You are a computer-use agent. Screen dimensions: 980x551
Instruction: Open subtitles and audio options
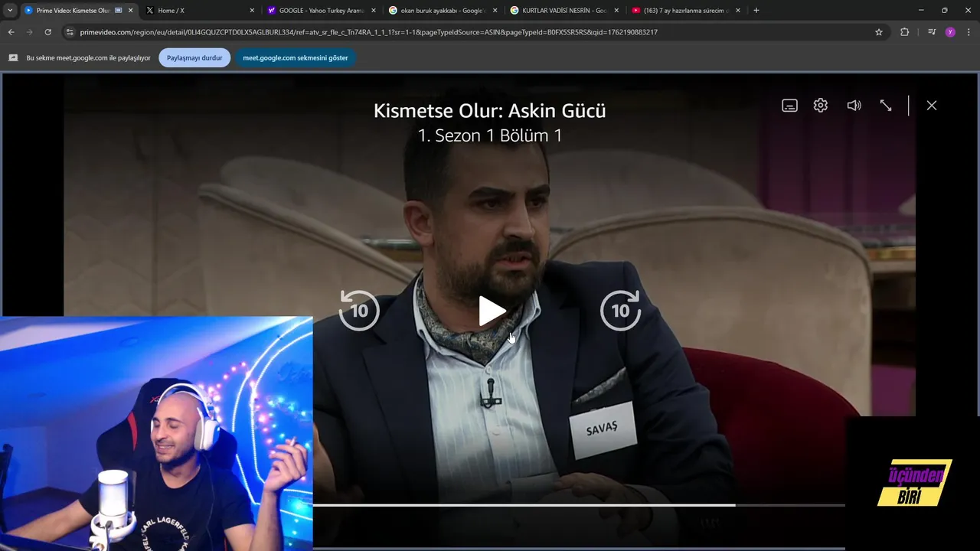[789, 106]
